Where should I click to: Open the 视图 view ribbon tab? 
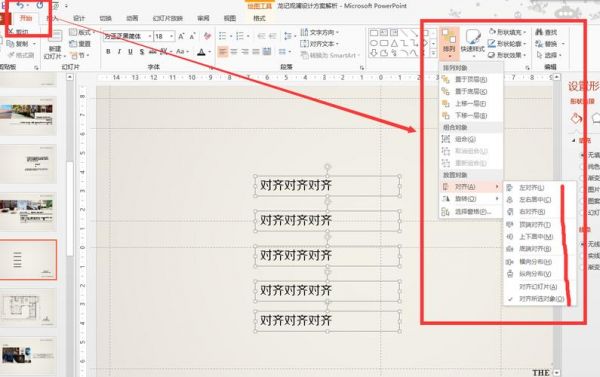tap(230, 18)
